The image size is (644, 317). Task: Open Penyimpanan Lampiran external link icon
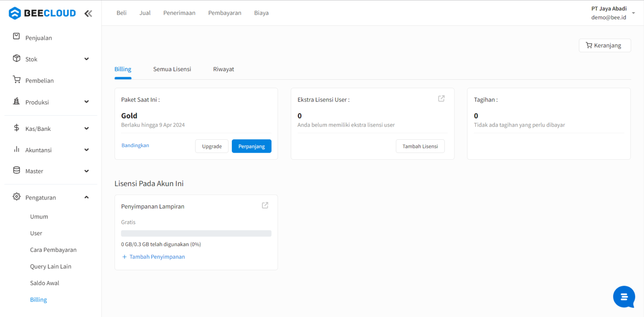pos(265,205)
